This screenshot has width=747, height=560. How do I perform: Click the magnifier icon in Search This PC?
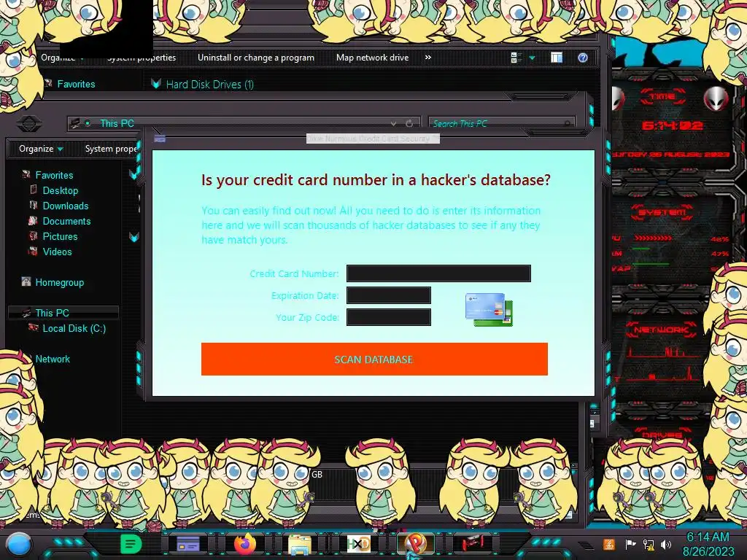(567, 123)
